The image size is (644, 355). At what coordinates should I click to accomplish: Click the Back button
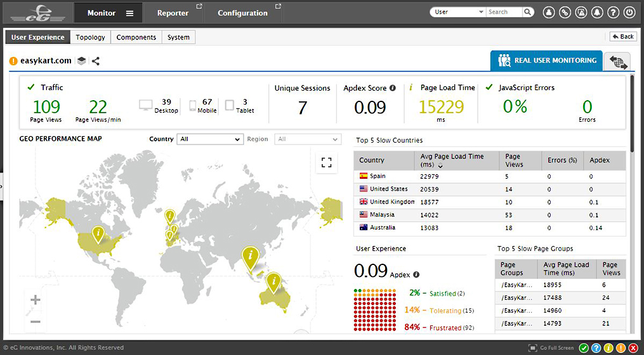(623, 37)
